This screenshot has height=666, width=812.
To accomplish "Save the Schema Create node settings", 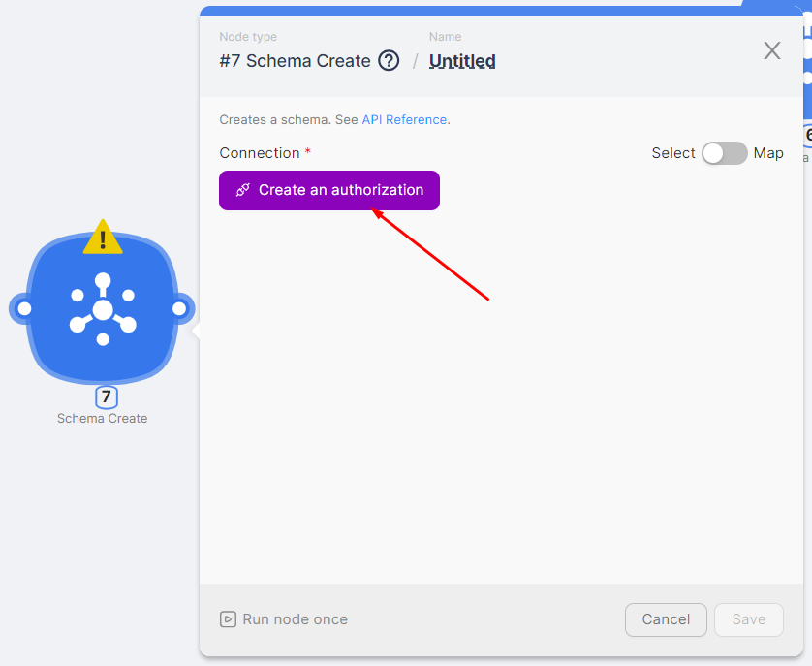I will click(x=748, y=619).
